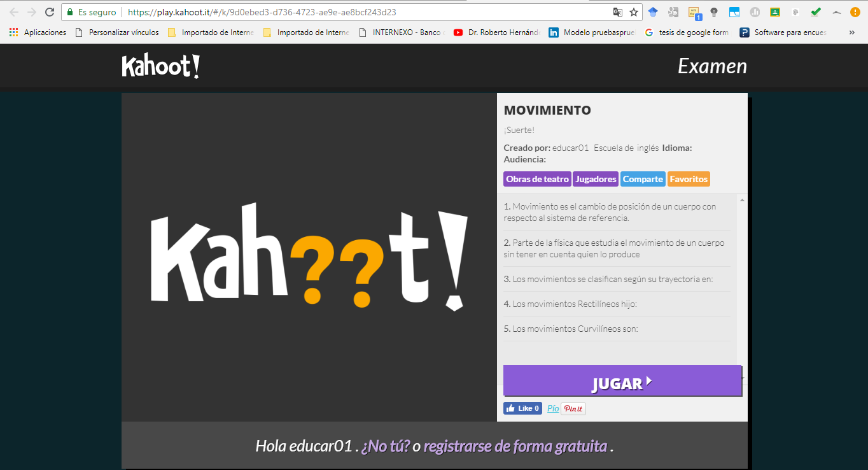Click the Facebook Like 0 button
This screenshot has height=470, width=868.
point(523,408)
